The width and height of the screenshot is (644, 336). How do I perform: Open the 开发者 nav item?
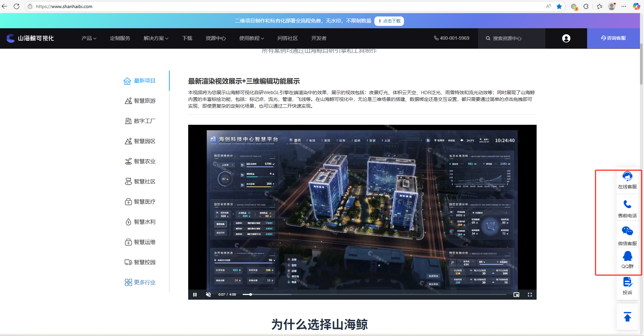click(x=318, y=38)
